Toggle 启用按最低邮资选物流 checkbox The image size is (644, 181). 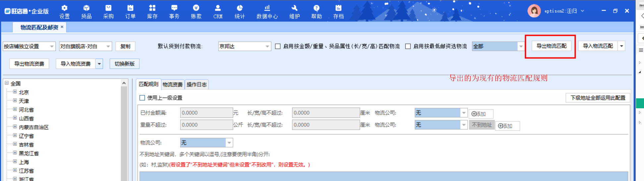[408, 46]
